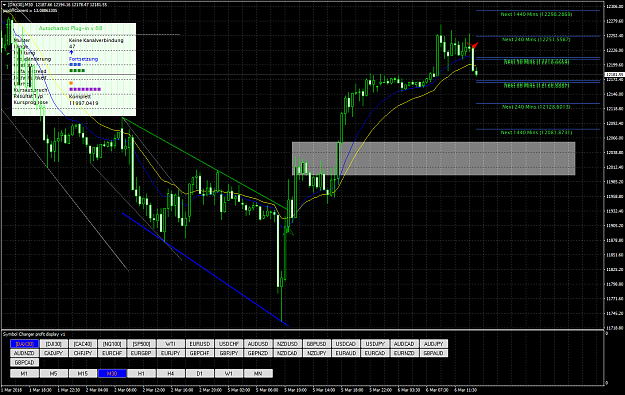The height and width of the screenshot is (395, 625).
Task: Select the AUDJPY pair
Action: click(433, 344)
